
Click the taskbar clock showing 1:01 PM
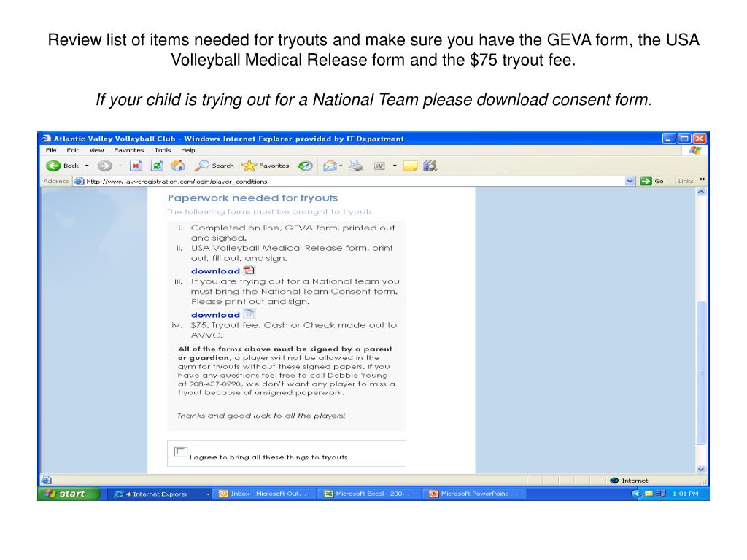pyautogui.click(x=685, y=494)
